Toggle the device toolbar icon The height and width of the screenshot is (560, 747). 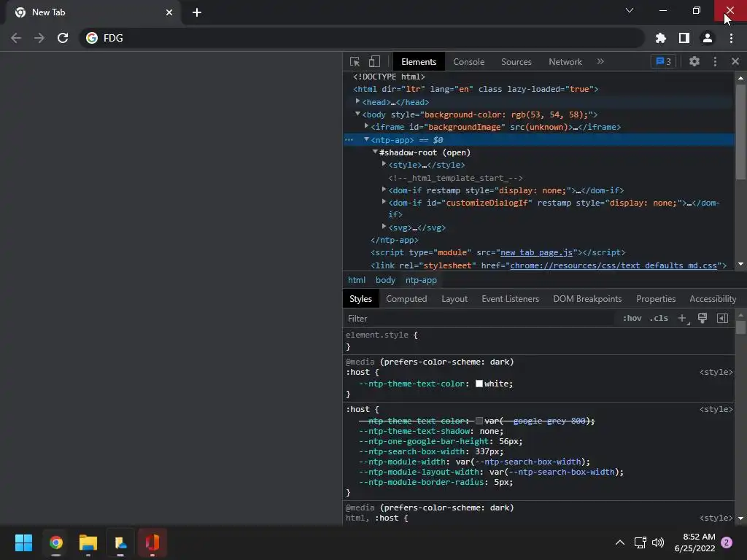click(374, 61)
